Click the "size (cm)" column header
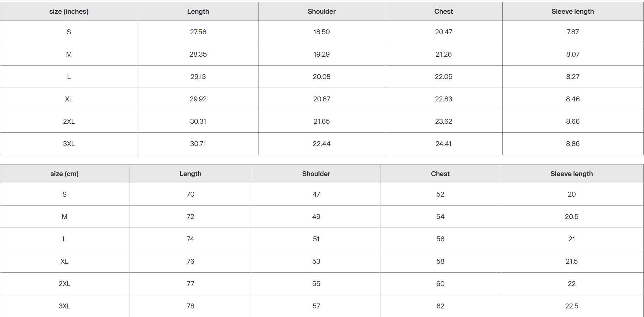The image size is (644, 317). pyautogui.click(x=64, y=174)
